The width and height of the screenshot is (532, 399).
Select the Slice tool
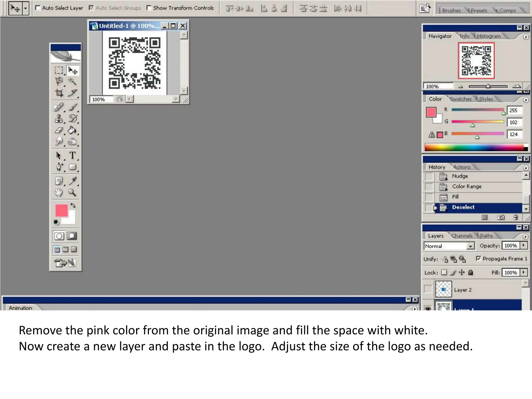[72, 93]
